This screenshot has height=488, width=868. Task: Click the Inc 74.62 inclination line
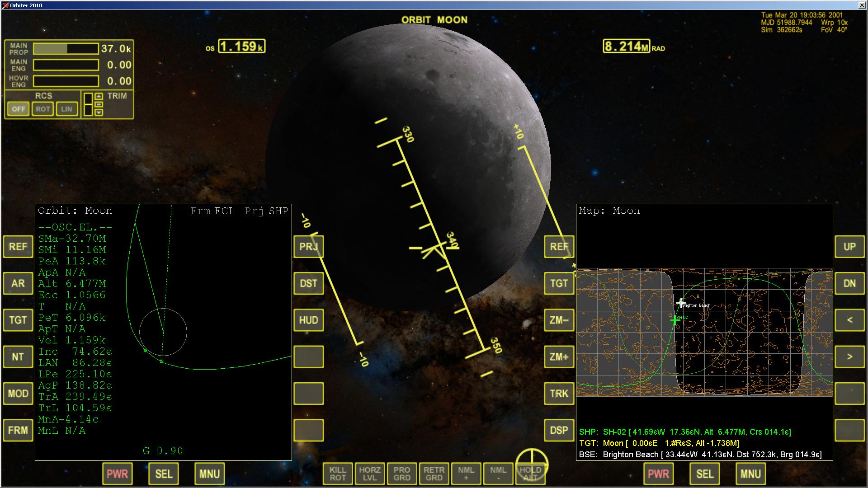click(x=75, y=352)
